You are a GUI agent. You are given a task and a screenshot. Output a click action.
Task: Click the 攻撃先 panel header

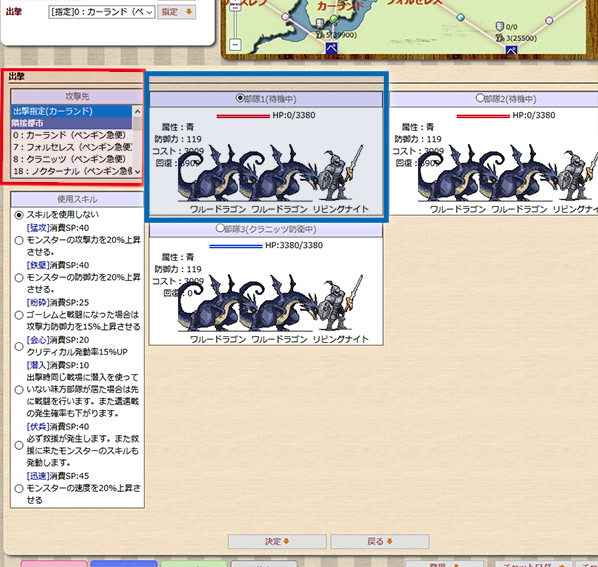[77, 96]
